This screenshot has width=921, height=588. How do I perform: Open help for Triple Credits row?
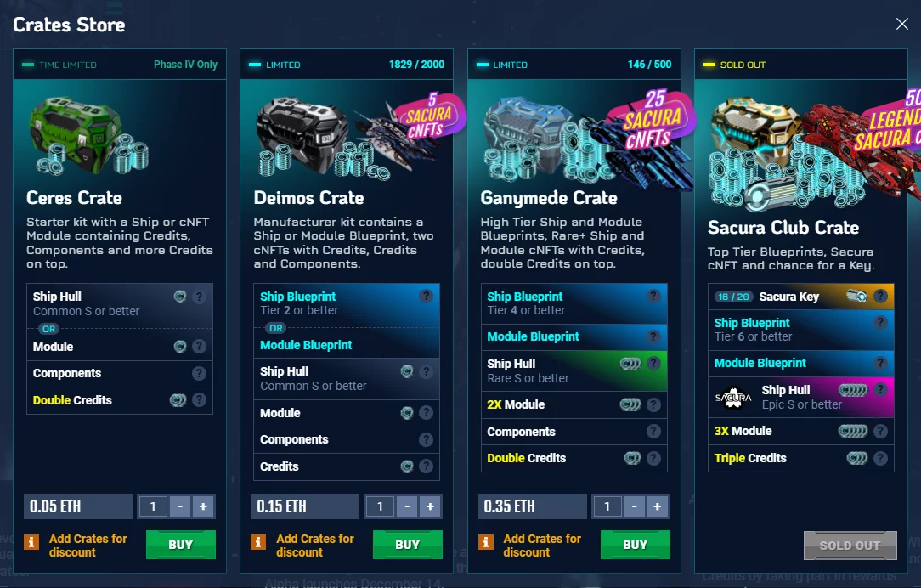click(880, 458)
